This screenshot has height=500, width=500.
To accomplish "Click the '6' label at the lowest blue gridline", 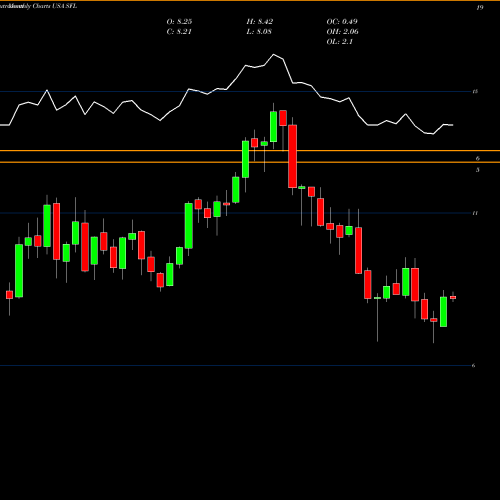I will pyautogui.click(x=473, y=366).
